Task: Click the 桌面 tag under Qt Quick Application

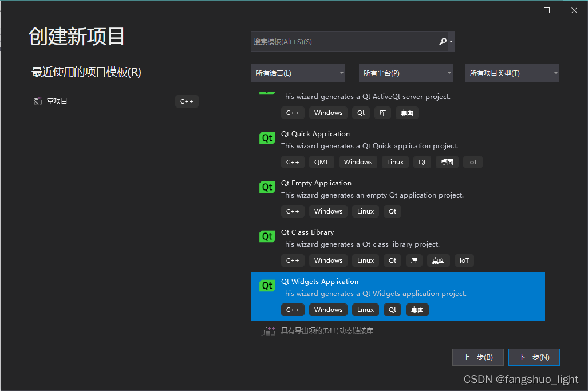Action: pyautogui.click(x=447, y=162)
